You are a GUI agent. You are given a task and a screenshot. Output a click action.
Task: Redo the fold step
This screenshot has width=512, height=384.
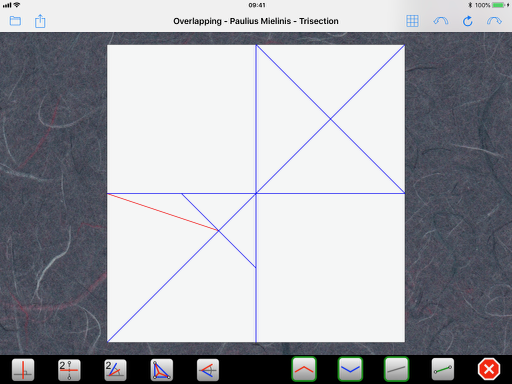tap(494, 21)
